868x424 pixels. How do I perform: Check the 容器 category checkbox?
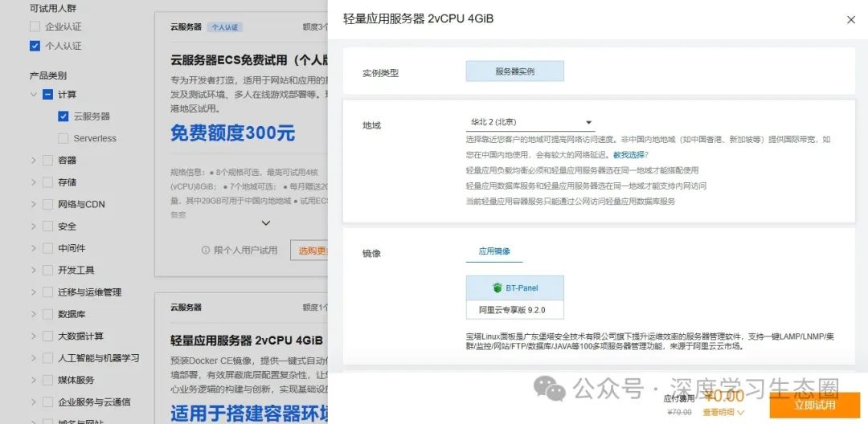pyautogui.click(x=47, y=161)
